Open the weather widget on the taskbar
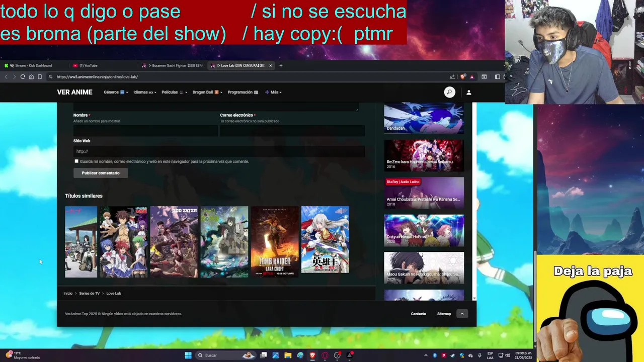 (23, 355)
